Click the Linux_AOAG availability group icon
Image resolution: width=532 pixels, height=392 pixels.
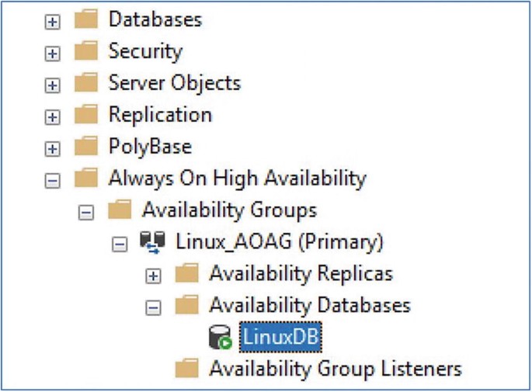(153, 243)
